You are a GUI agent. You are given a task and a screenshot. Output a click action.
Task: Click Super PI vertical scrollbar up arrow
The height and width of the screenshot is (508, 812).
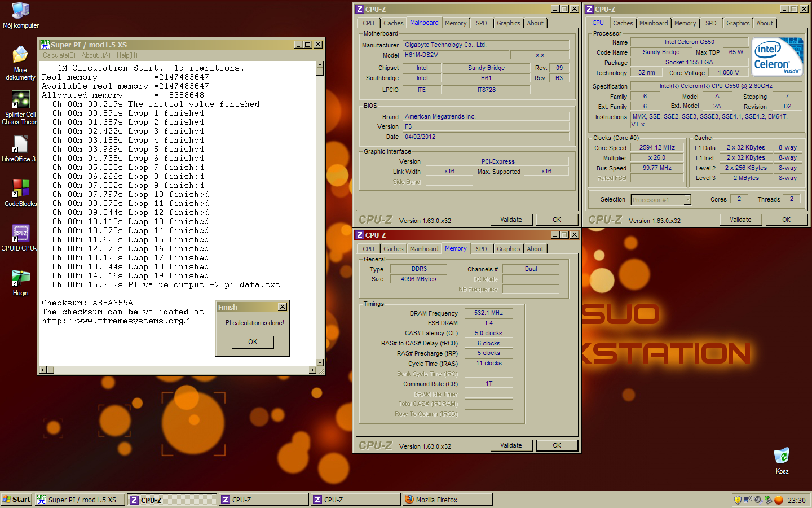320,65
